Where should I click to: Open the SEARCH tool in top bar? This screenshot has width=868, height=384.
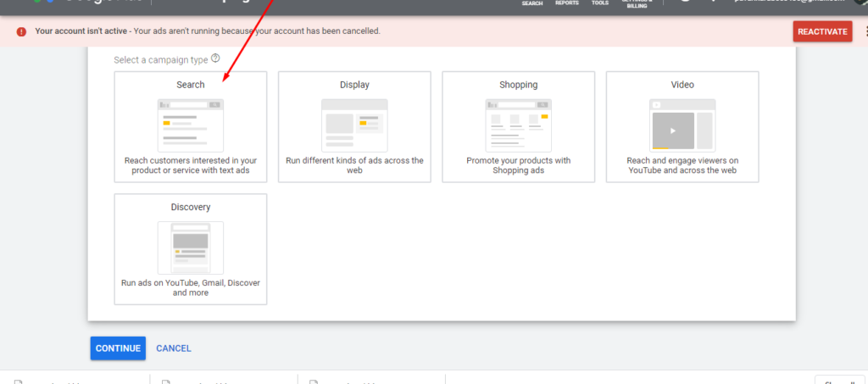532,3
